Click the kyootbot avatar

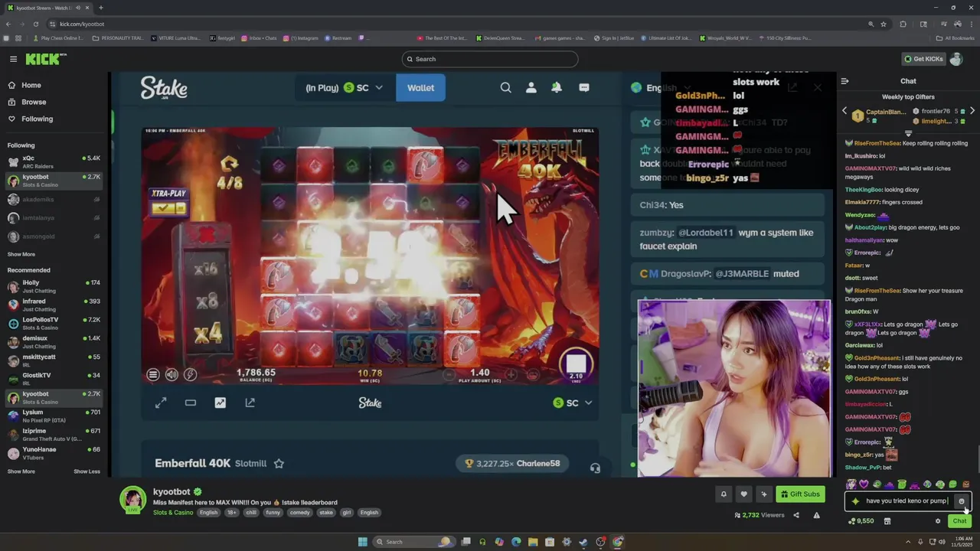tap(133, 500)
